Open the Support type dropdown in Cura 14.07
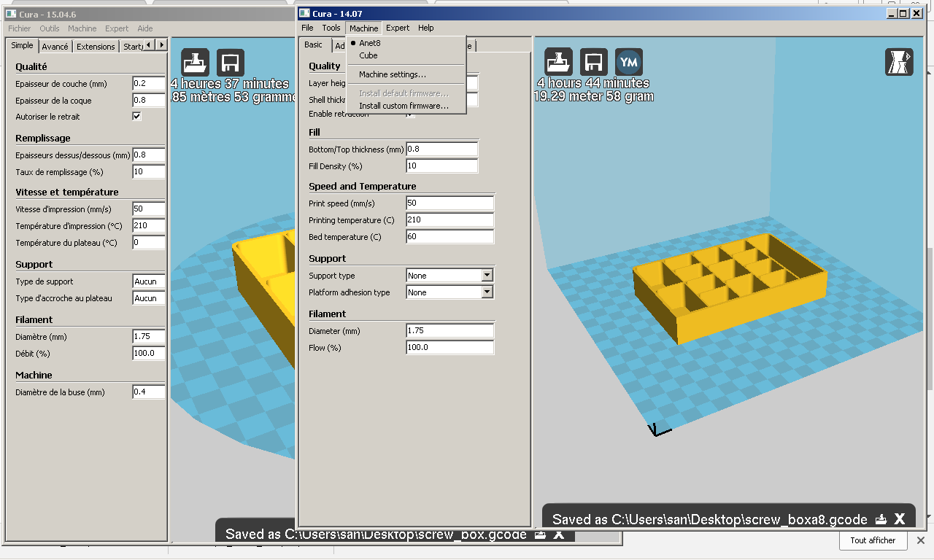934x560 pixels. 449,276
